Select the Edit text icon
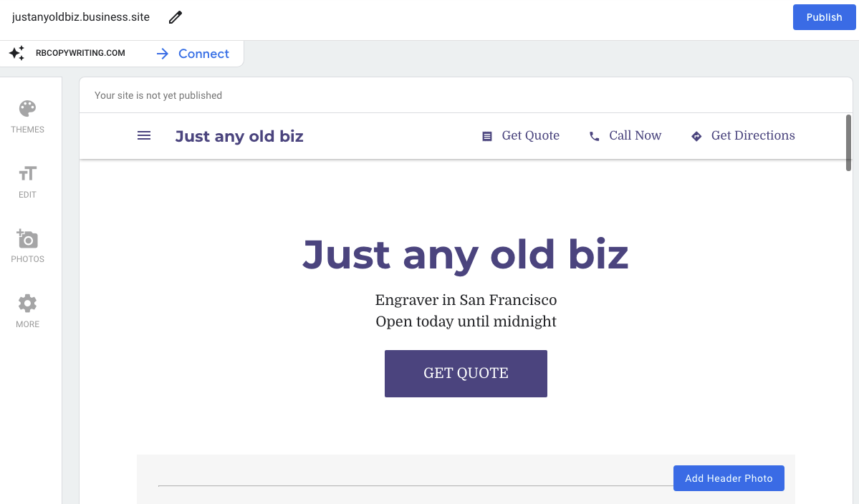The width and height of the screenshot is (859, 504). 27,173
